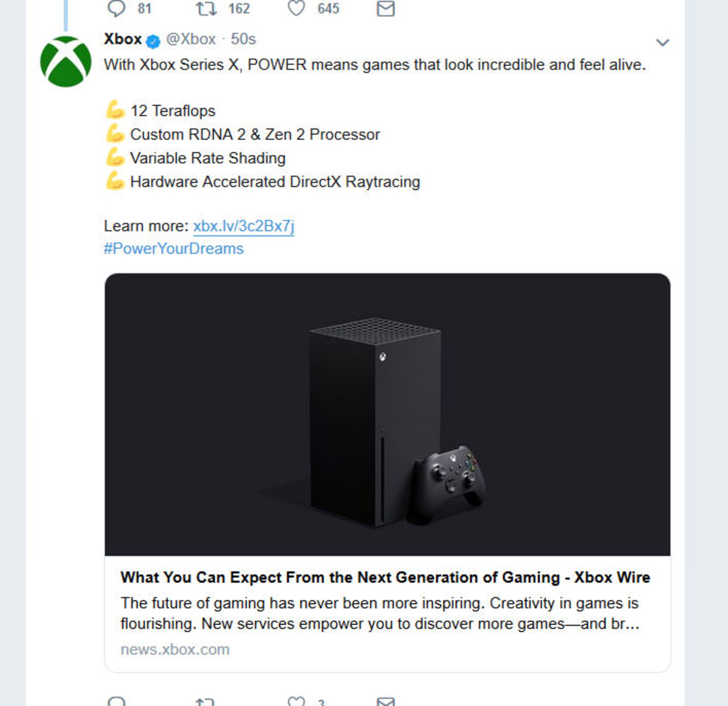Like the tweet with 645 likes
728x706 pixels.
point(296,8)
